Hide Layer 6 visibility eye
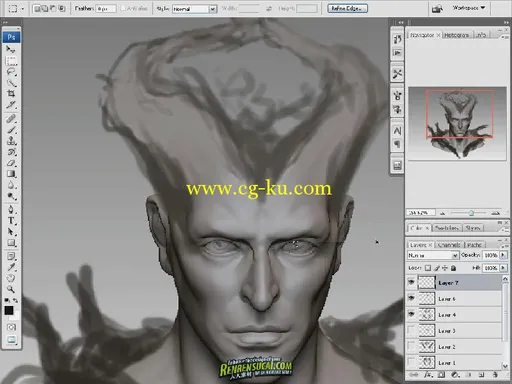The image size is (512, 384). coord(412,298)
